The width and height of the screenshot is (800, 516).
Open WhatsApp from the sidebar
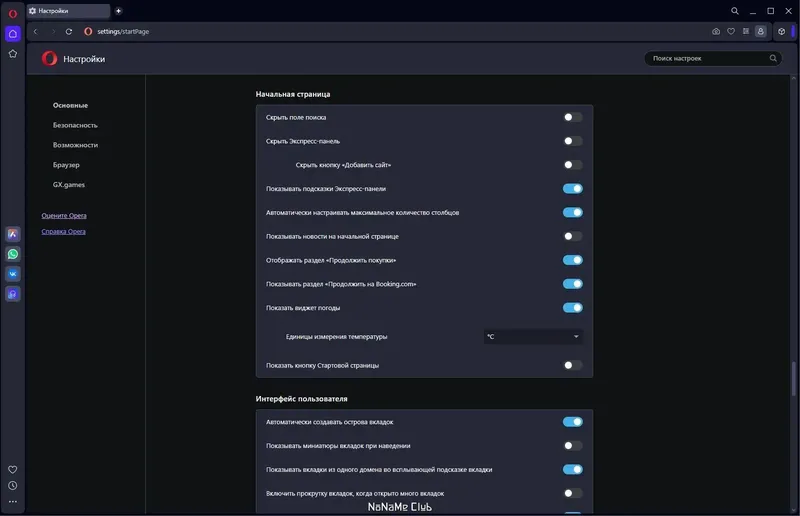(13, 254)
